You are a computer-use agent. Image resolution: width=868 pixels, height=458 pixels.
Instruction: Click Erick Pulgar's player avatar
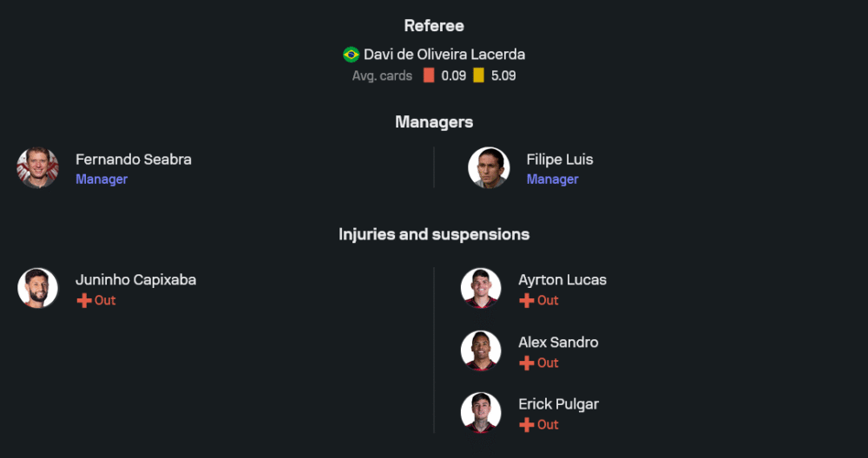click(x=480, y=413)
